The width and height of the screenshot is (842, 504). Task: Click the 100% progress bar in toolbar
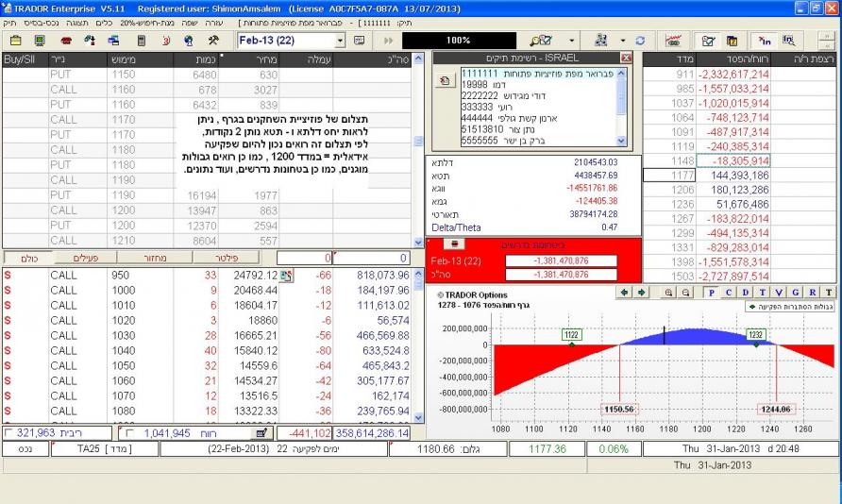tap(459, 42)
